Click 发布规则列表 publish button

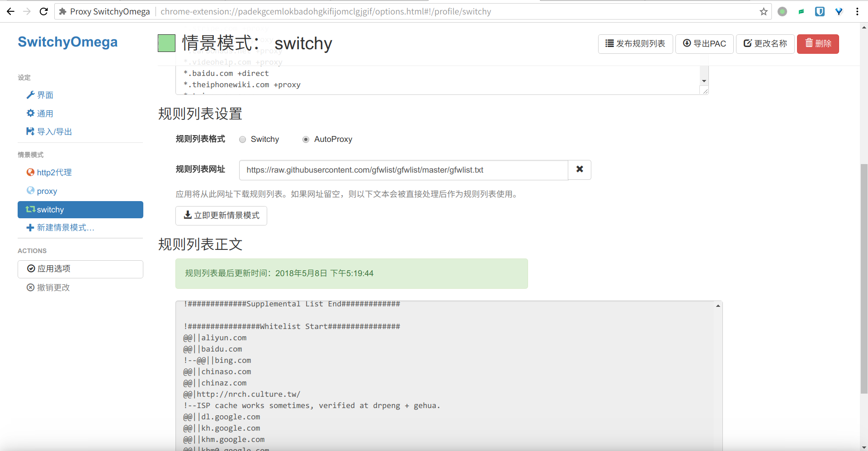coord(635,44)
